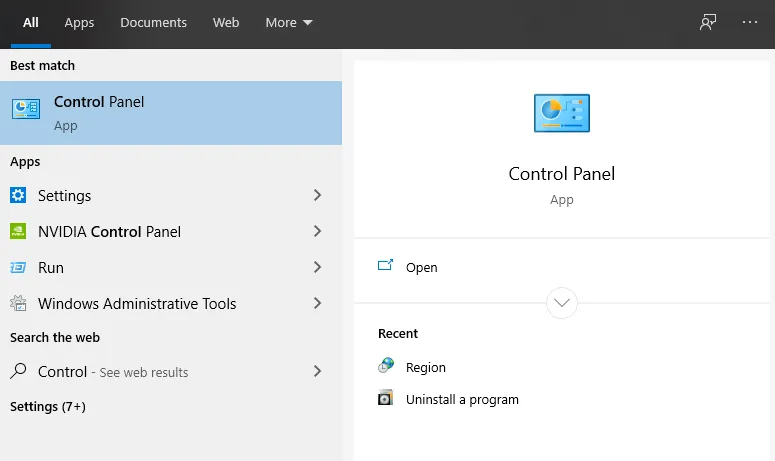Screen dimensions: 775x461
Task: Click the large Control Panel preview icon
Action: pyautogui.click(x=562, y=113)
